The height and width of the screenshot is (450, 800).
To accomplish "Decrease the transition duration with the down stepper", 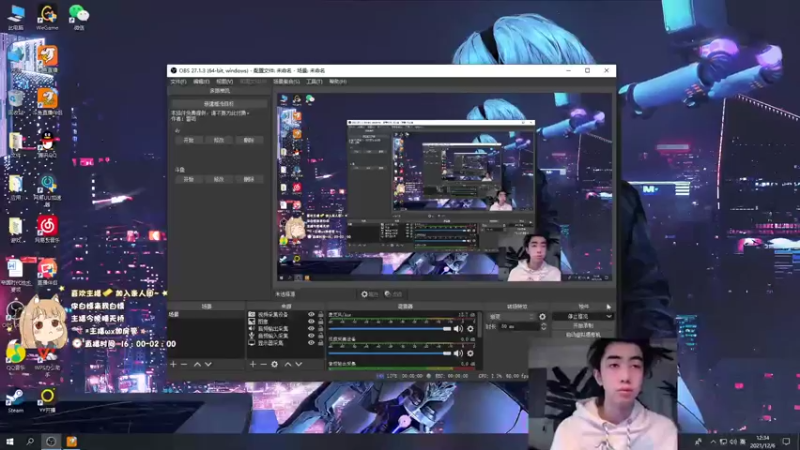I will tap(543, 329).
